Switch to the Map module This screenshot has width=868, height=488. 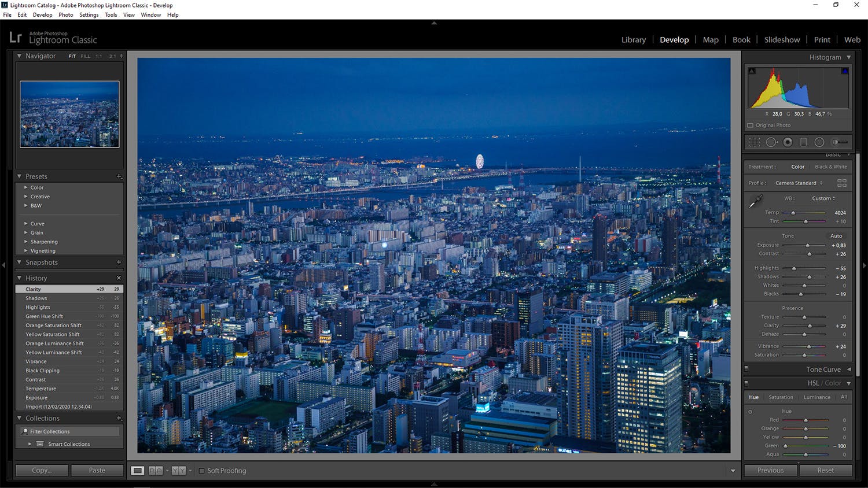[711, 39]
